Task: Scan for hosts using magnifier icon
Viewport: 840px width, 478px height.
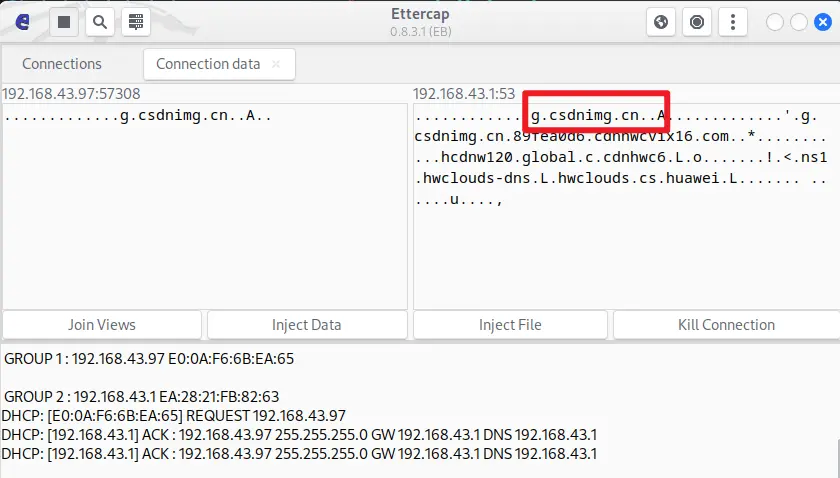Action: click(x=99, y=22)
